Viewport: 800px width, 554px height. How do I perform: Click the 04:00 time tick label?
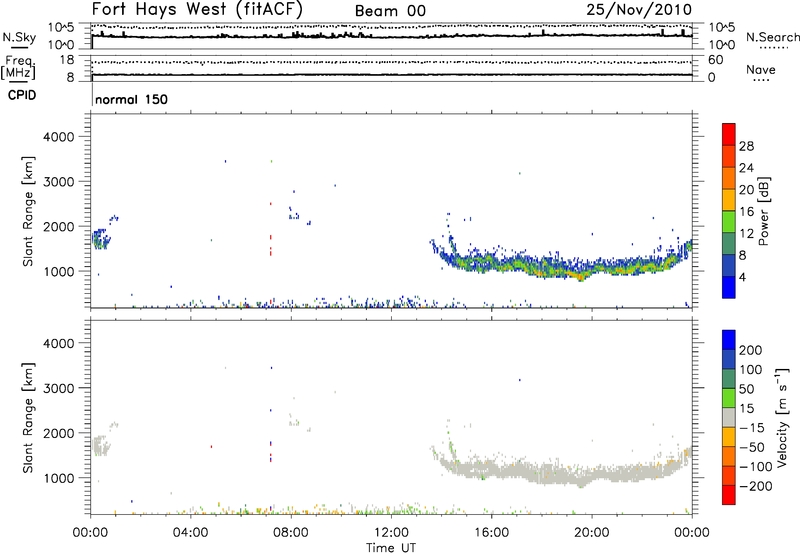tap(190, 533)
